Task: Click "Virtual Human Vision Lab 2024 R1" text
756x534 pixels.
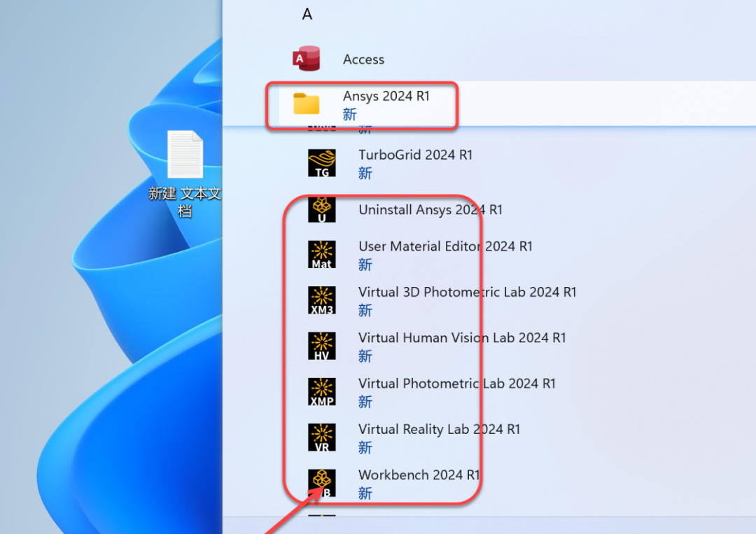Action: pyautogui.click(x=462, y=338)
